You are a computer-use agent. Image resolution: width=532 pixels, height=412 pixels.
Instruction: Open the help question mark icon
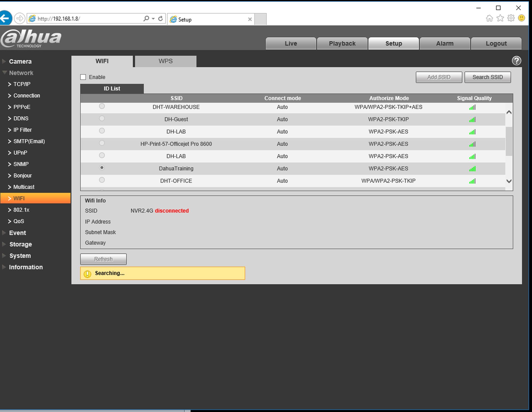pos(516,61)
